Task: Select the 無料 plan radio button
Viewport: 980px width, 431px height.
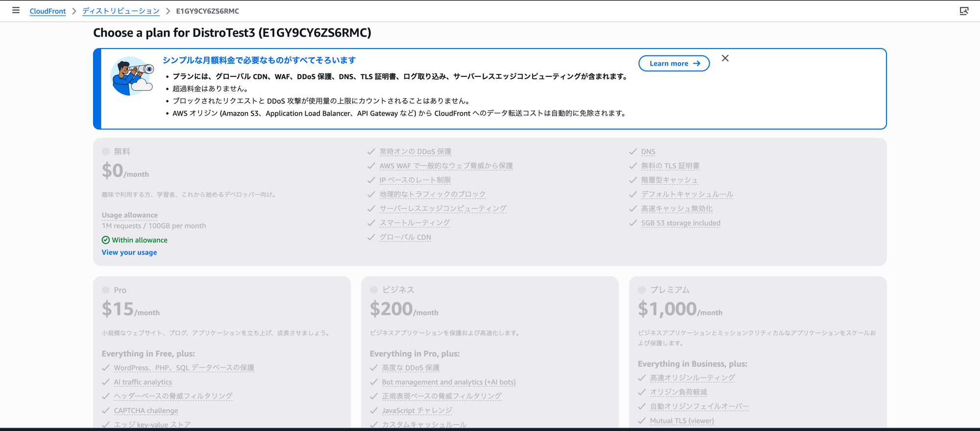Action: 106,152
